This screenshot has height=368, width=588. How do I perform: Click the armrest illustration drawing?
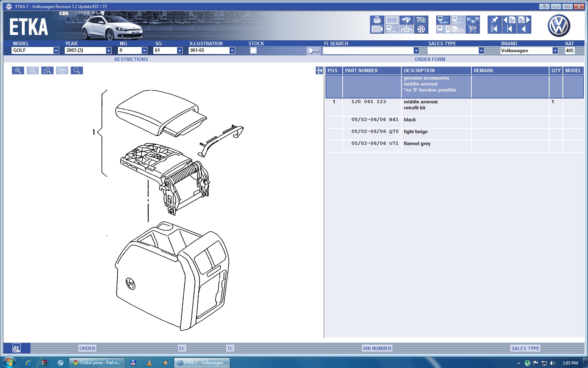tap(168, 210)
